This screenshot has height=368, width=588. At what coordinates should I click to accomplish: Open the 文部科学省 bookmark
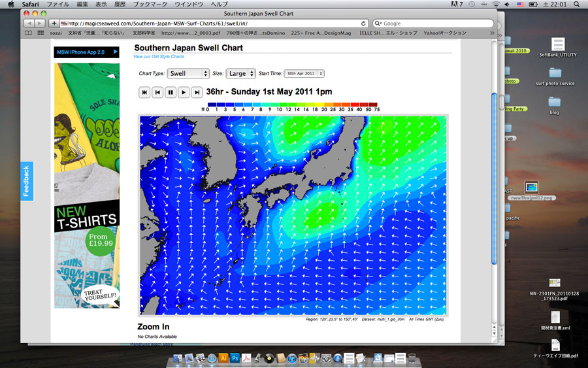tap(144, 33)
